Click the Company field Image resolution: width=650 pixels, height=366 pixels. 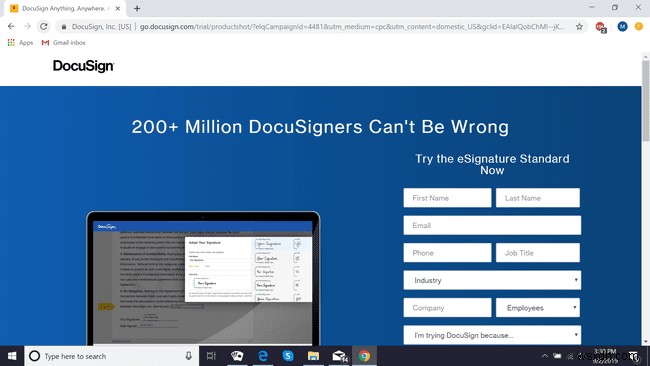(447, 308)
